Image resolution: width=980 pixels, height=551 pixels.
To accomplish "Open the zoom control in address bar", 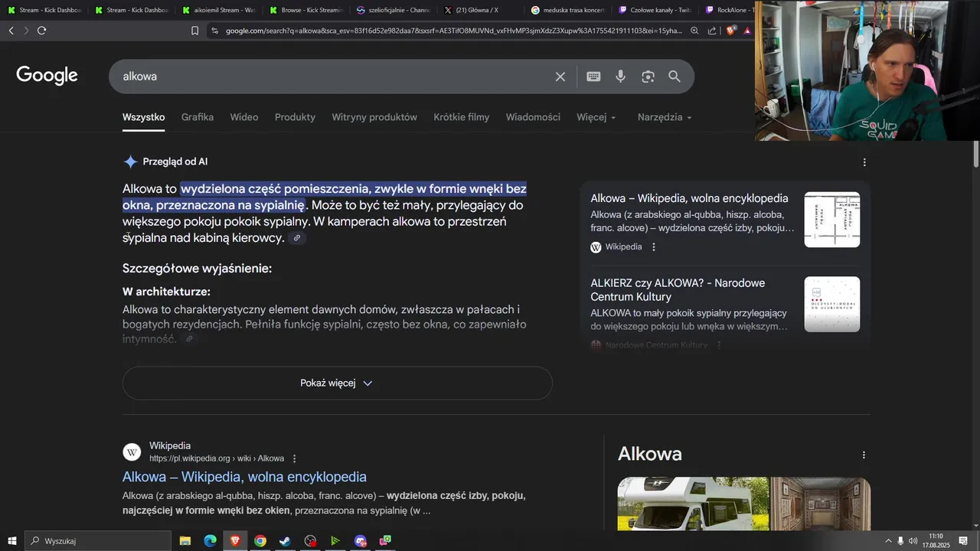I will point(694,31).
